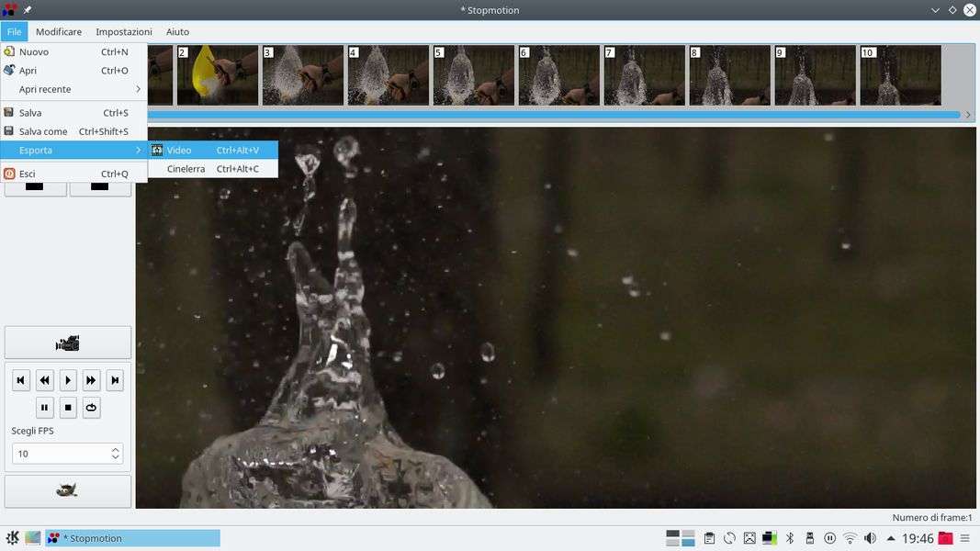Open the panel hamburger settings icon
The width and height of the screenshot is (980, 551).
(965, 538)
